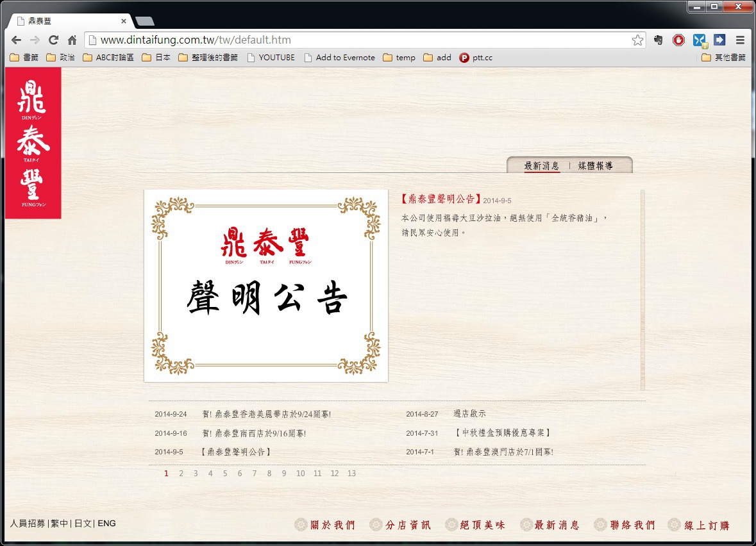Image resolution: width=756 pixels, height=546 pixels.
Task: Open the 關於我們 menu item
Action: pyautogui.click(x=325, y=525)
